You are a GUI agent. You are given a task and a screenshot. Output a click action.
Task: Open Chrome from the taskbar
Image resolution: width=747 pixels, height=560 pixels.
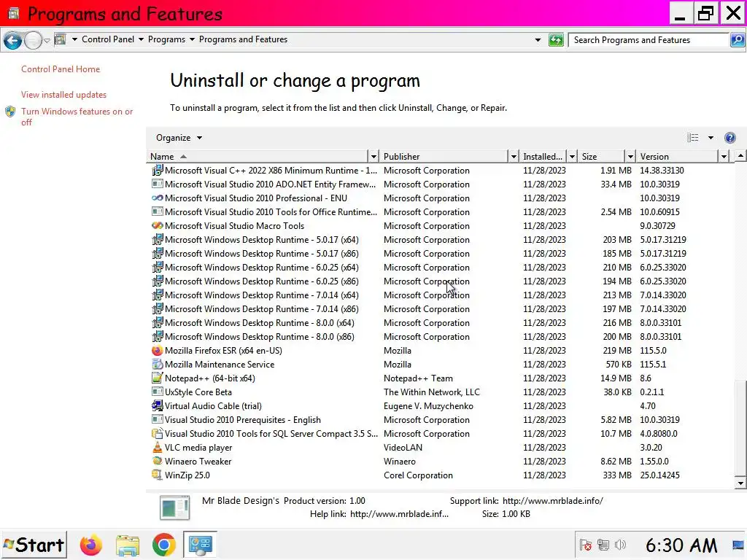(x=163, y=545)
